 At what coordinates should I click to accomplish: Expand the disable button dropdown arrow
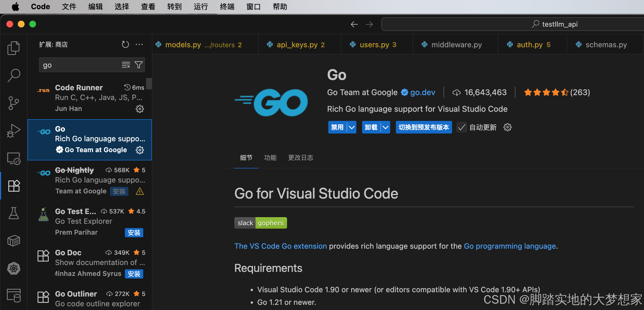pos(352,127)
